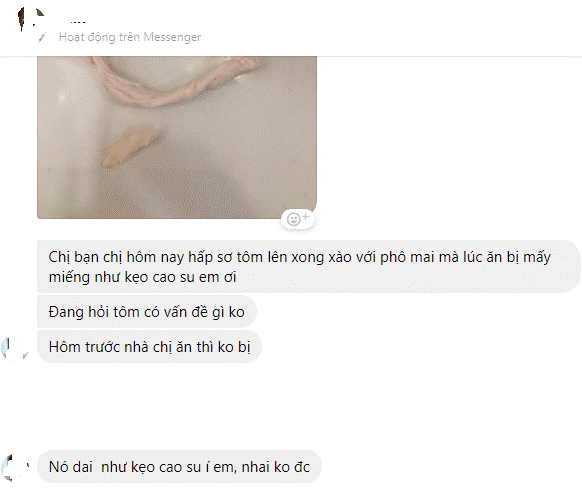
Task: Click the word 'Messenger' in the header status
Action: pos(172,37)
